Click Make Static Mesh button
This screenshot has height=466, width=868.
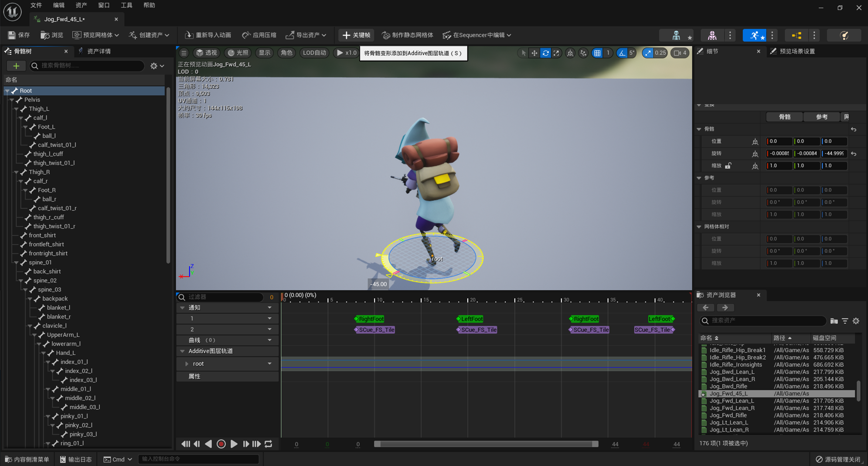point(407,35)
